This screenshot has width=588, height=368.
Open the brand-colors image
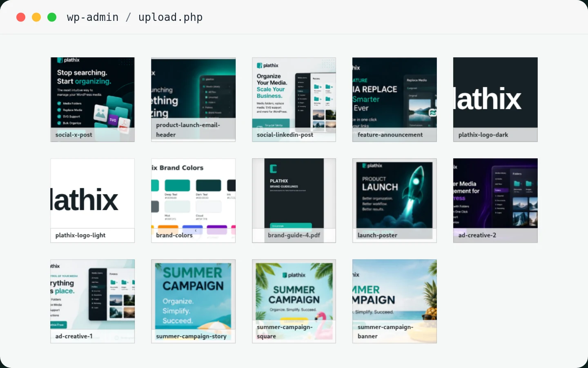coord(193,200)
